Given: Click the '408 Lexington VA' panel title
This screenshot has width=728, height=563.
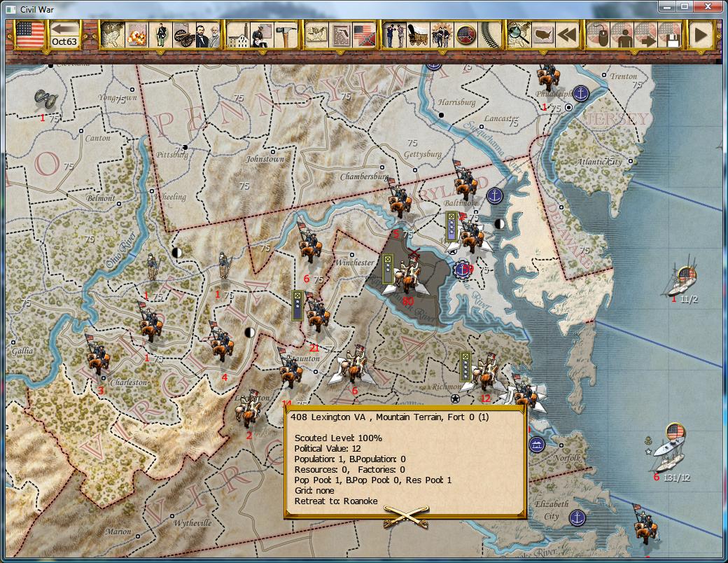Looking at the screenshot, I should (389, 417).
